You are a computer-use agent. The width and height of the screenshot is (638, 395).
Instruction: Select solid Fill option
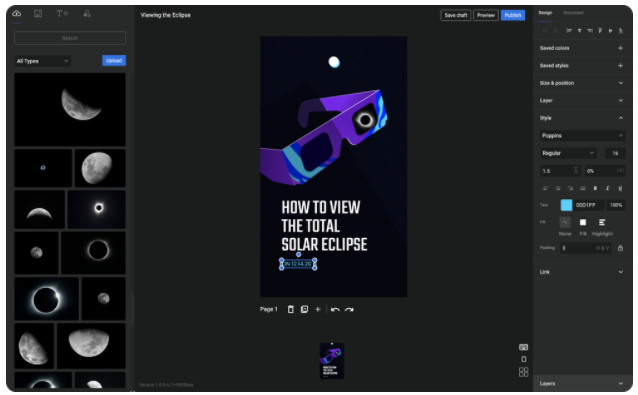coord(583,223)
